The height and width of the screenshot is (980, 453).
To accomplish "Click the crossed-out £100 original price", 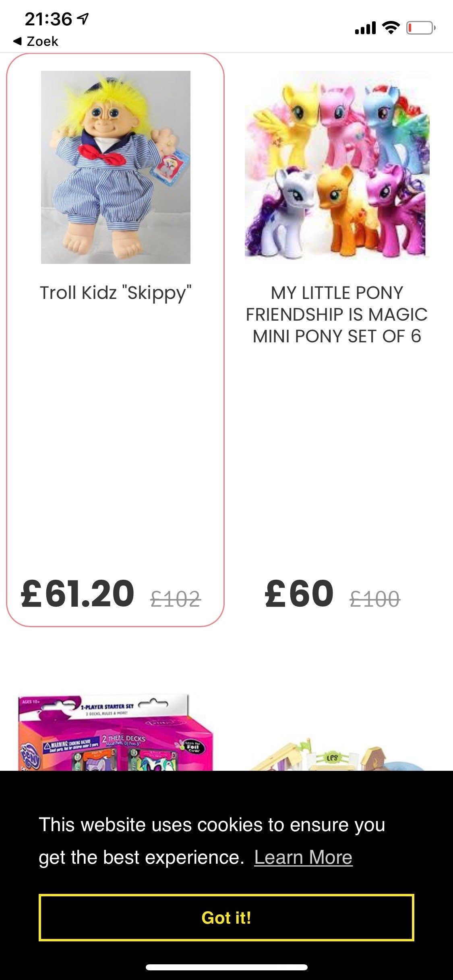I will click(x=374, y=599).
